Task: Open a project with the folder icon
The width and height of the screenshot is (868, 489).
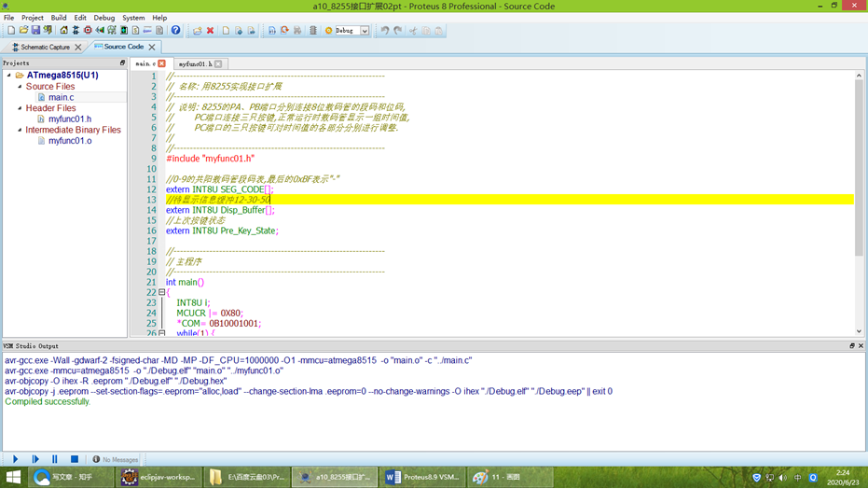Action: [23, 31]
